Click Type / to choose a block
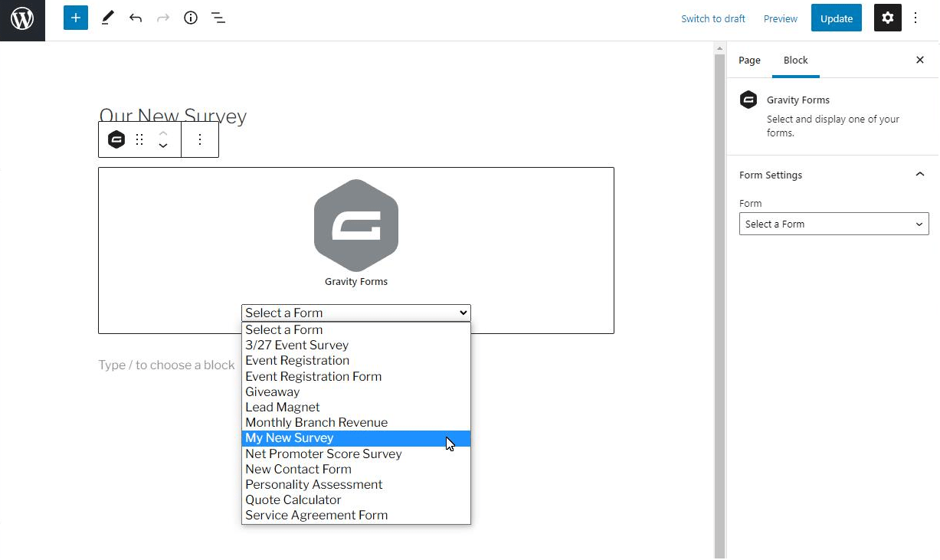The height and width of the screenshot is (560, 940). coord(166,365)
